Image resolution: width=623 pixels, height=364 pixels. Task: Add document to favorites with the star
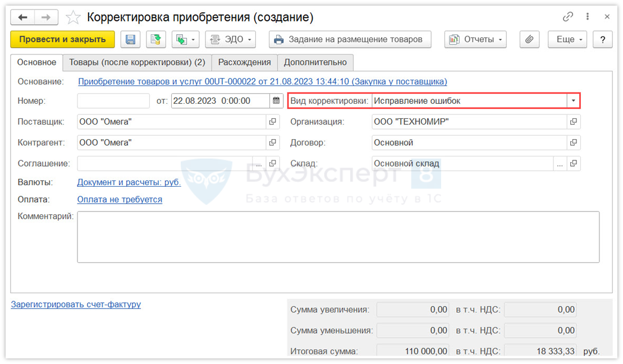click(x=73, y=17)
